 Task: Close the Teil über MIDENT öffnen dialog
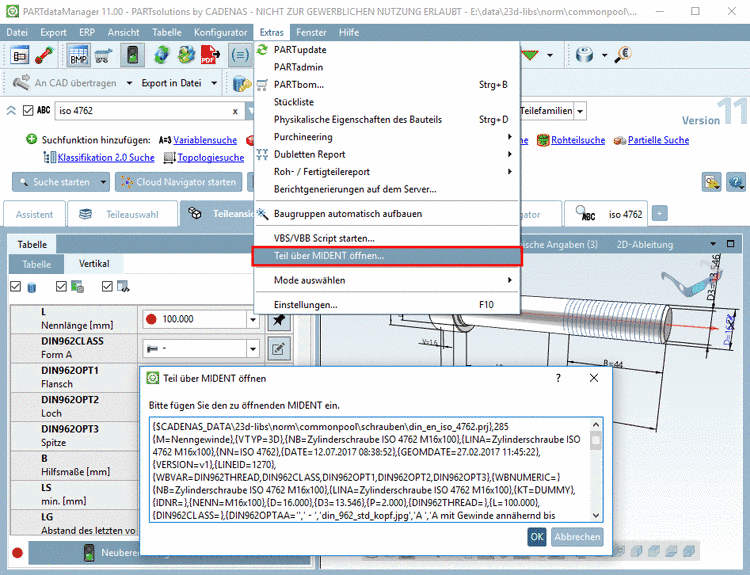594,378
